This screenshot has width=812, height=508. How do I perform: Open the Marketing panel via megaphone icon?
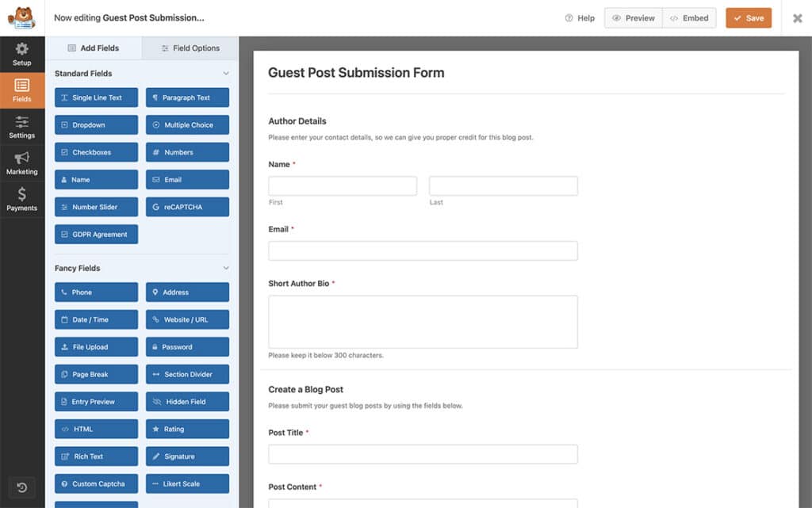pyautogui.click(x=21, y=162)
